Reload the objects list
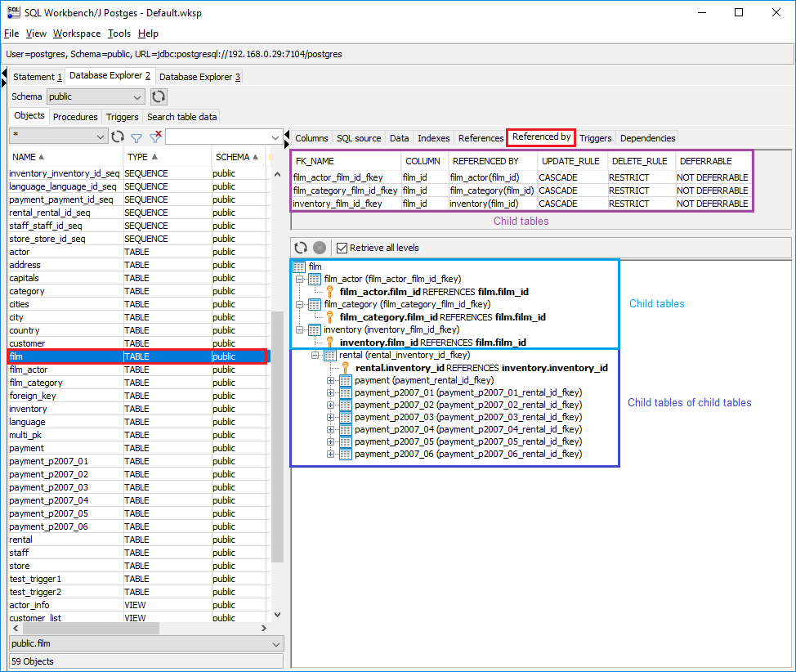796x672 pixels. pos(117,137)
